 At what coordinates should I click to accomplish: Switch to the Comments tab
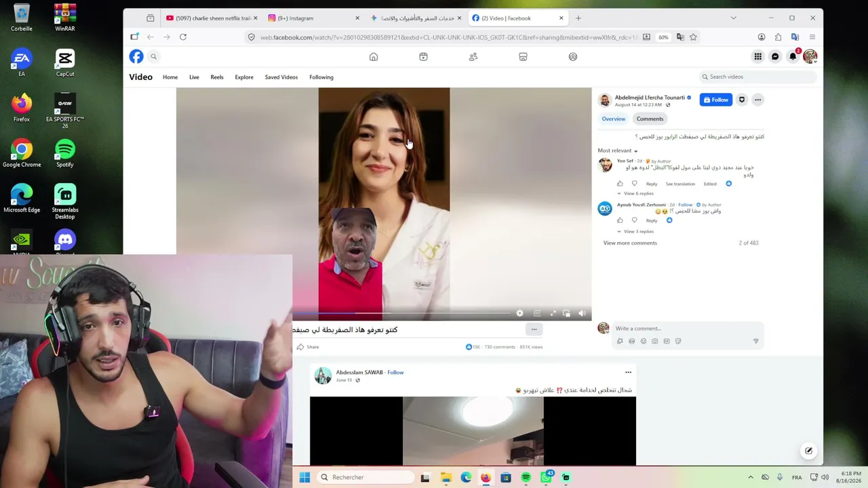pyautogui.click(x=650, y=119)
